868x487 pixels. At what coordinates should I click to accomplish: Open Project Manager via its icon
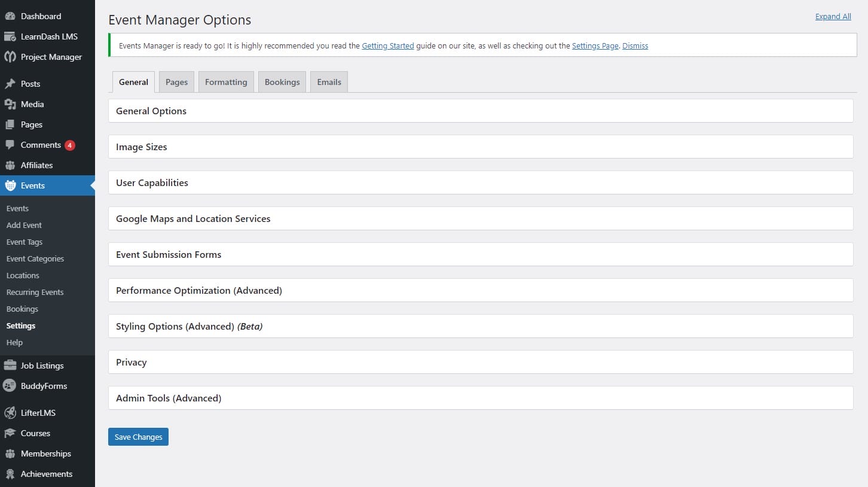pyautogui.click(x=10, y=57)
